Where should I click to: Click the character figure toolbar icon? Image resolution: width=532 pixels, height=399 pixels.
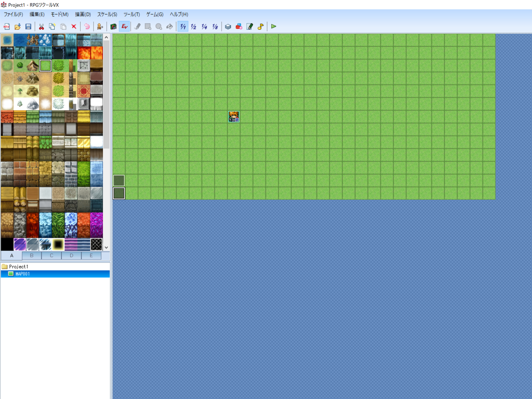100,27
